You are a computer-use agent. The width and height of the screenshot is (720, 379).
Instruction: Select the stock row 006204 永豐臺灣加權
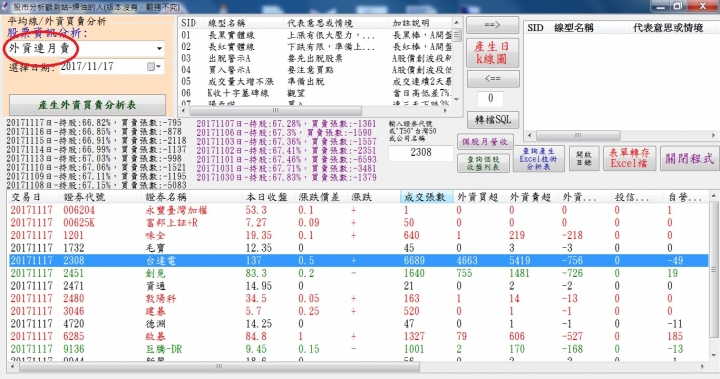[358, 210]
